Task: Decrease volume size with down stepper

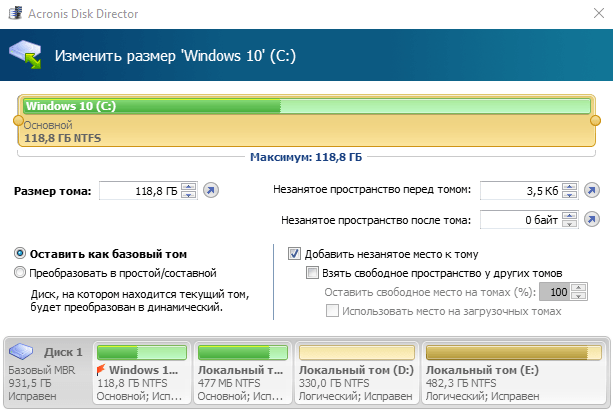Action: coord(188,194)
